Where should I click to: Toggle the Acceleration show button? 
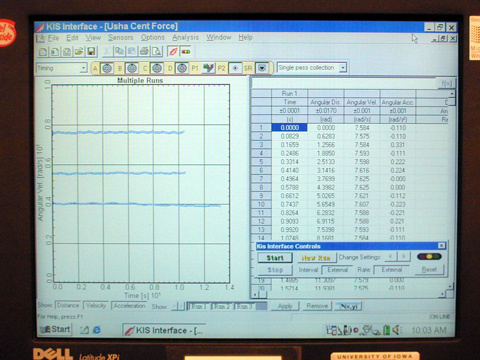129,306
